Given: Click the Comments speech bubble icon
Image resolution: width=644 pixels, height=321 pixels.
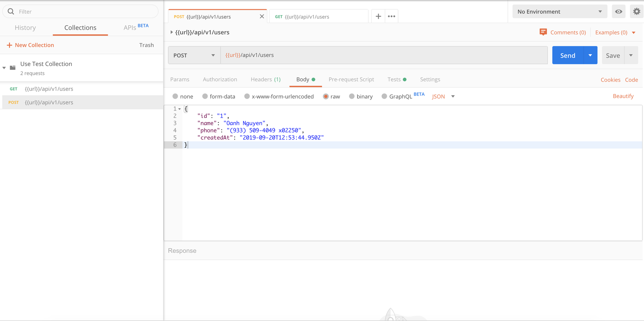Looking at the screenshot, I should tap(543, 32).
